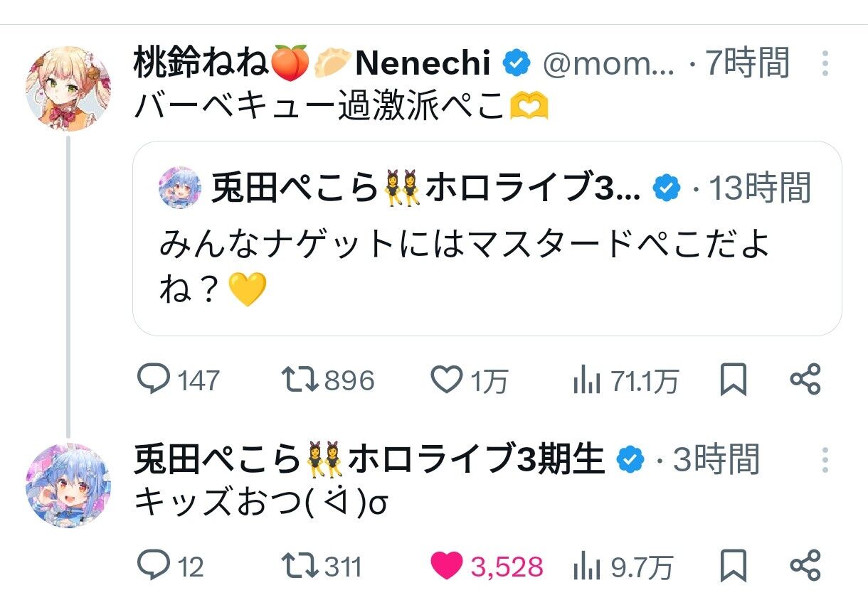Reply to Pekora's キッズおつ tweet
The width and height of the screenshot is (868, 600).
tap(152, 566)
